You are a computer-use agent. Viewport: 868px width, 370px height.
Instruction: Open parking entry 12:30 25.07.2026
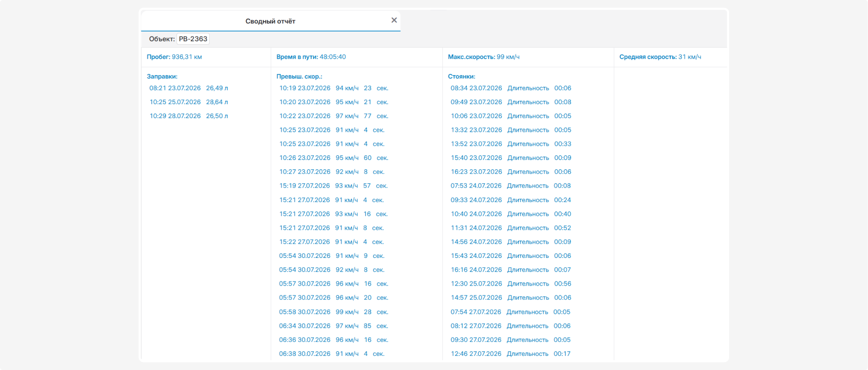pos(511,284)
